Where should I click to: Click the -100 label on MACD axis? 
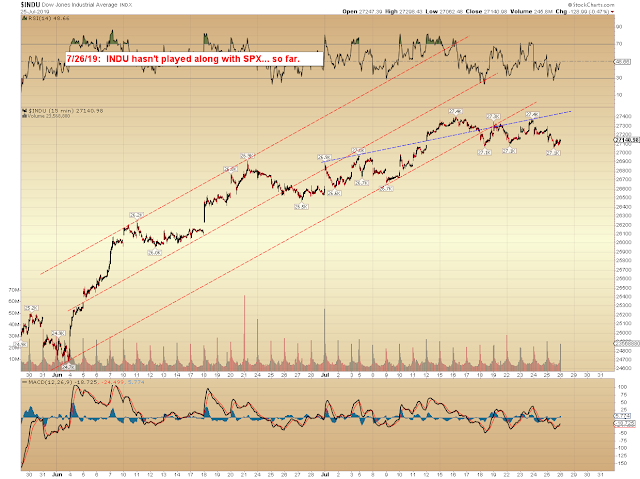(x=622, y=448)
